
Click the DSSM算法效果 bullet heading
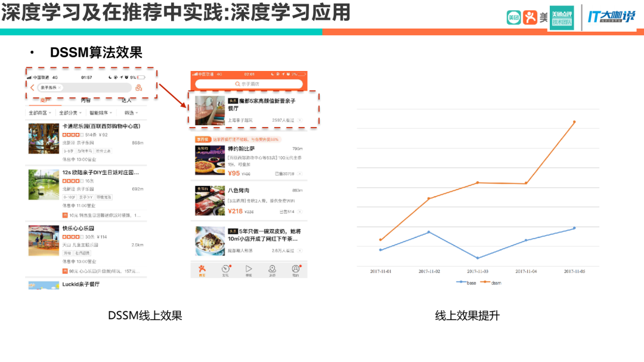96,52
